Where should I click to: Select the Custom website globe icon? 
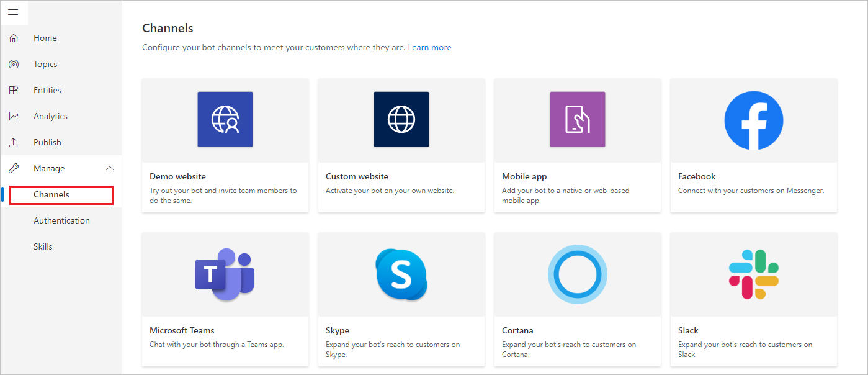(x=401, y=119)
